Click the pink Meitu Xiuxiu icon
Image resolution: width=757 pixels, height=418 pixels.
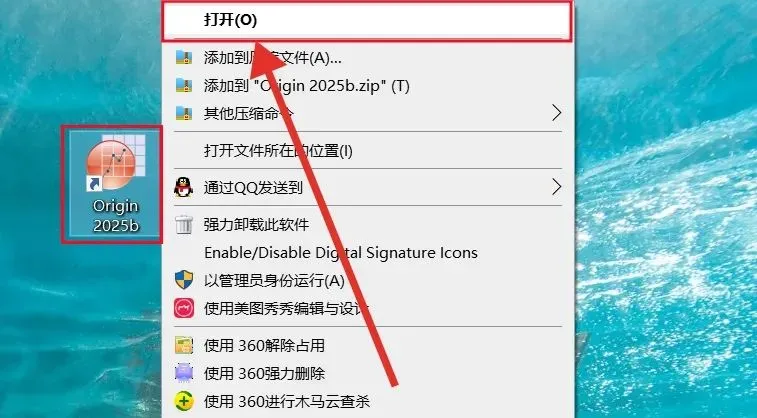(x=184, y=308)
